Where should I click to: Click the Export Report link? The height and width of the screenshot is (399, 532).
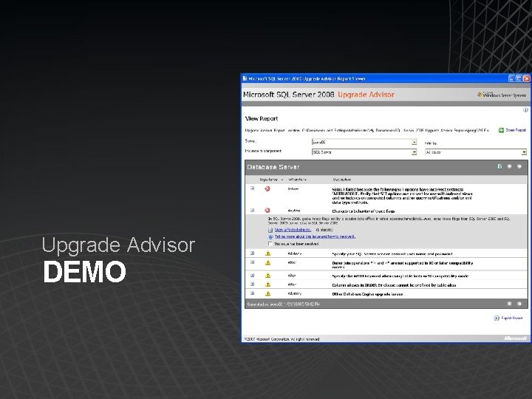click(511, 318)
